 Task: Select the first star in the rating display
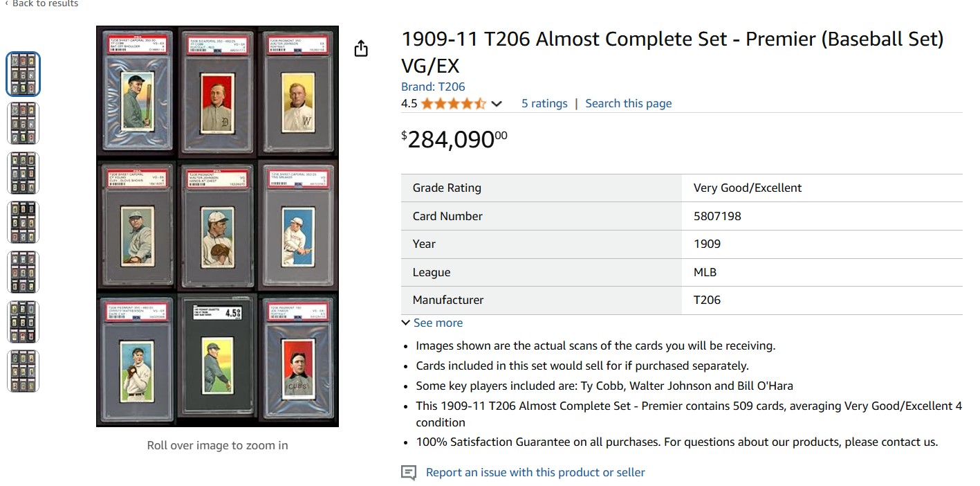(427, 102)
